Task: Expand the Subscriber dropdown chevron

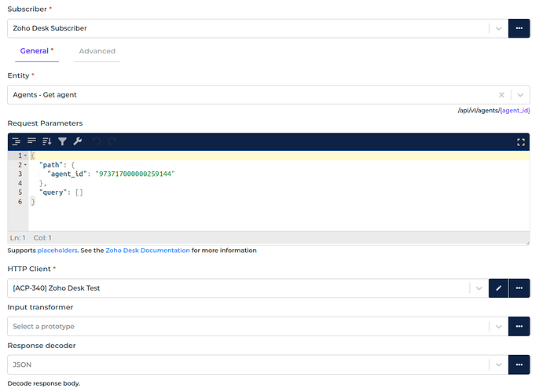Action: click(498, 28)
